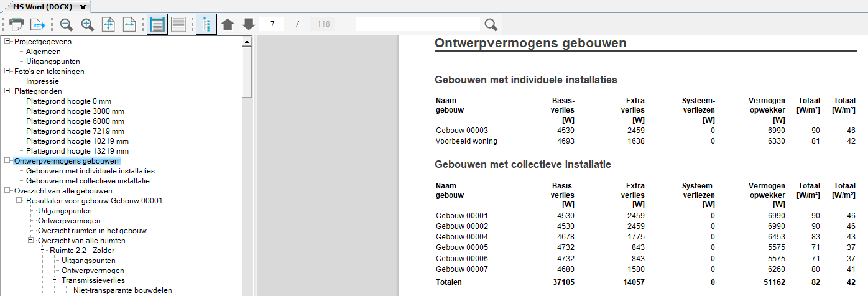Click the zoom in magnifier
The width and height of the screenshot is (868, 296).
point(87,25)
